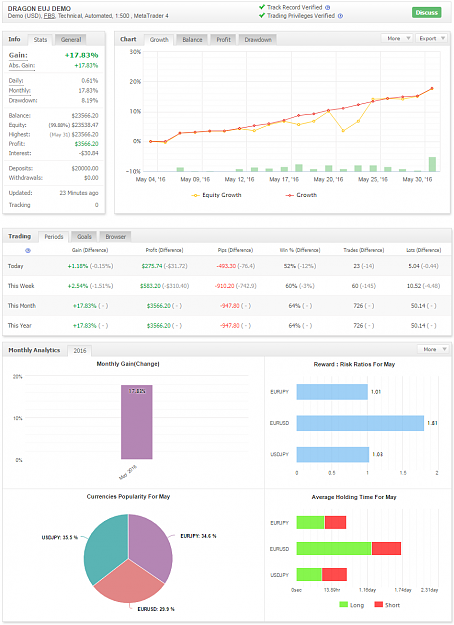Click the tallest green bar at May 30 on chart
454x625 pixels.
pyautogui.click(x=432, y=164)
